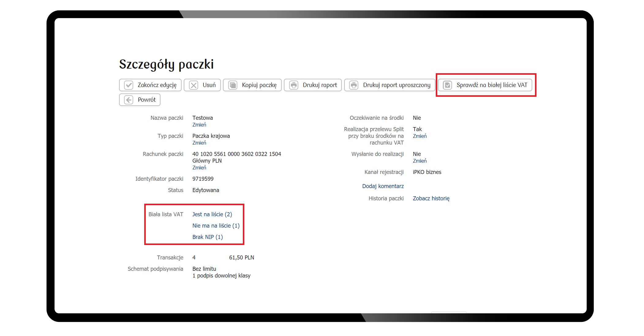Click the check icon on Sprawdź na białej liście VAT
The image size is (644, 336).
pyautogui.click(x=447, y=85)
